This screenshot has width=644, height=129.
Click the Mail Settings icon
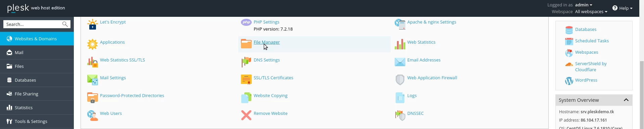point(92,80)
